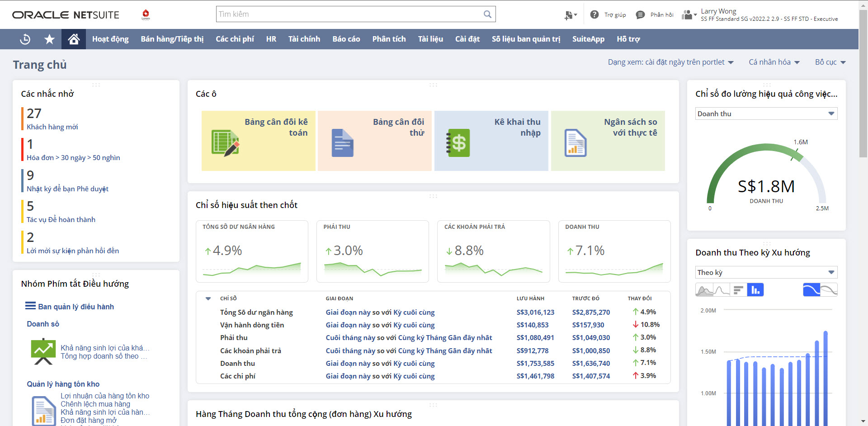This screenshot has width=868, height=426.
Task: Open the Hỗ trợ menu
Action: coord(628,39)
